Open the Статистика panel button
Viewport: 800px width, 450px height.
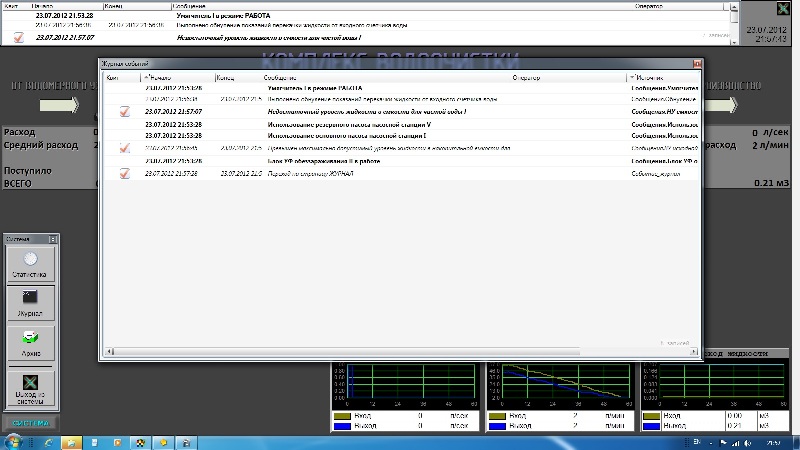tap(30, 266)
